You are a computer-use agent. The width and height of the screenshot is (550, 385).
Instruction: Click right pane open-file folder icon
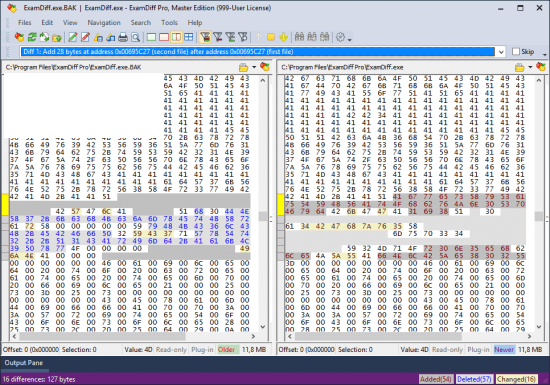click(519, 67)
